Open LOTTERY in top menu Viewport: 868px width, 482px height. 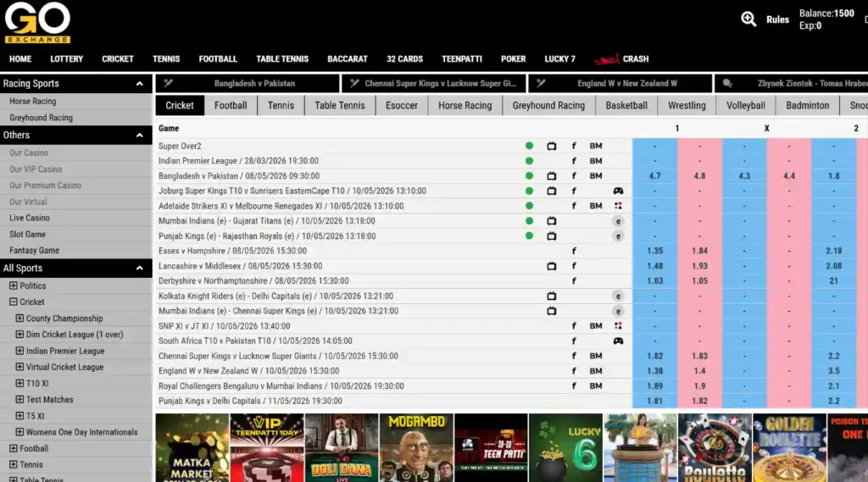click(66, 58)
